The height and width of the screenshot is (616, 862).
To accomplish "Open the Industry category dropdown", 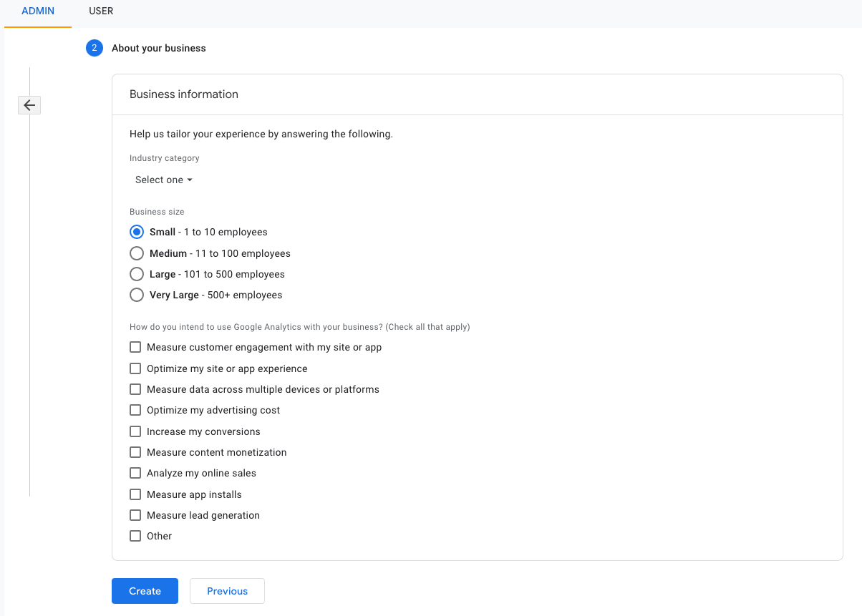I will (164, 180).
